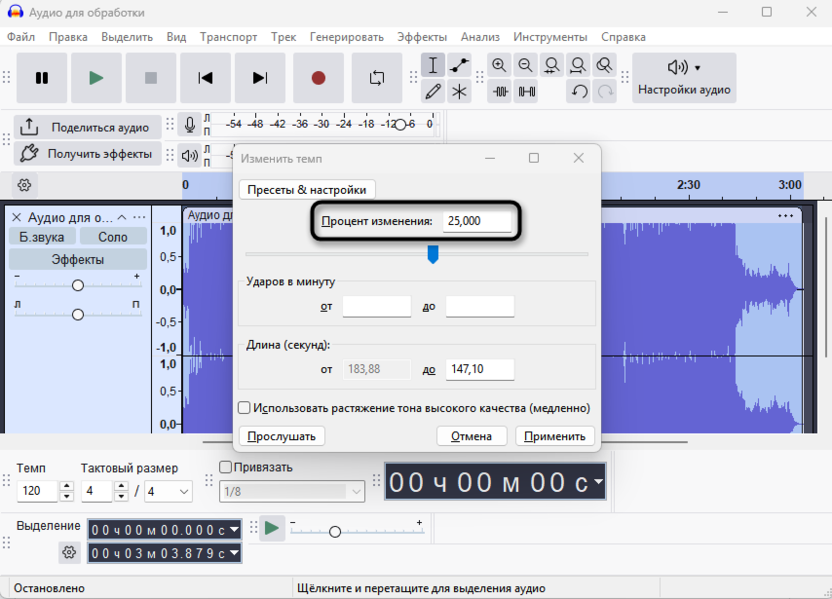Click the Прослушать preview button

coord(281,436)
